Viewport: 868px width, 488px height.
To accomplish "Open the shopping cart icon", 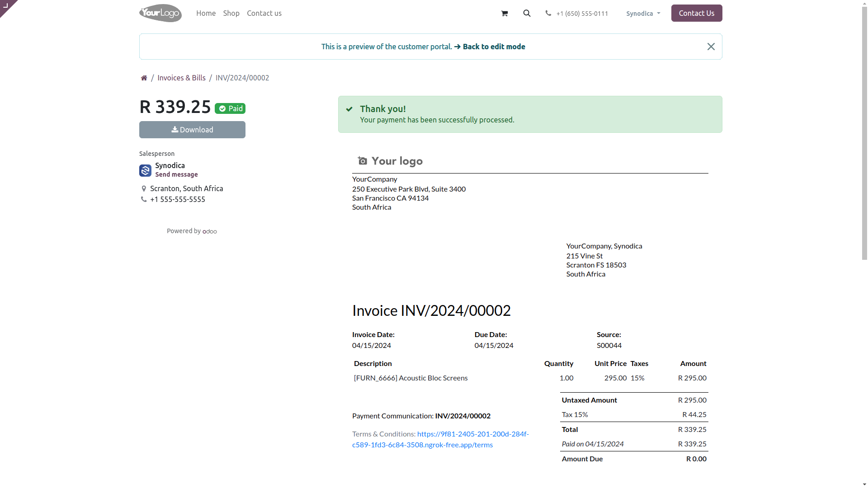I will (x=505, y=14).
